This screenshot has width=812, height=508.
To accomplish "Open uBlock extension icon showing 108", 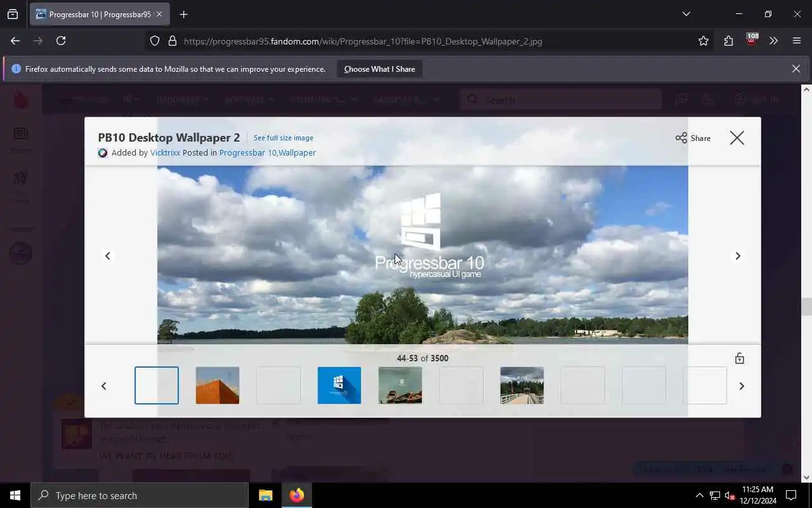I will click(752, 40).
